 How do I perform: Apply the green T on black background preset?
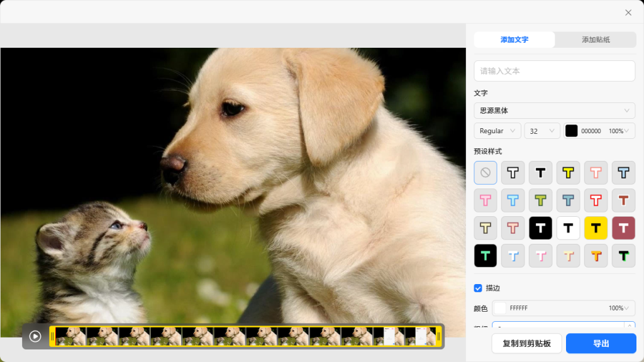click(485, 256)
